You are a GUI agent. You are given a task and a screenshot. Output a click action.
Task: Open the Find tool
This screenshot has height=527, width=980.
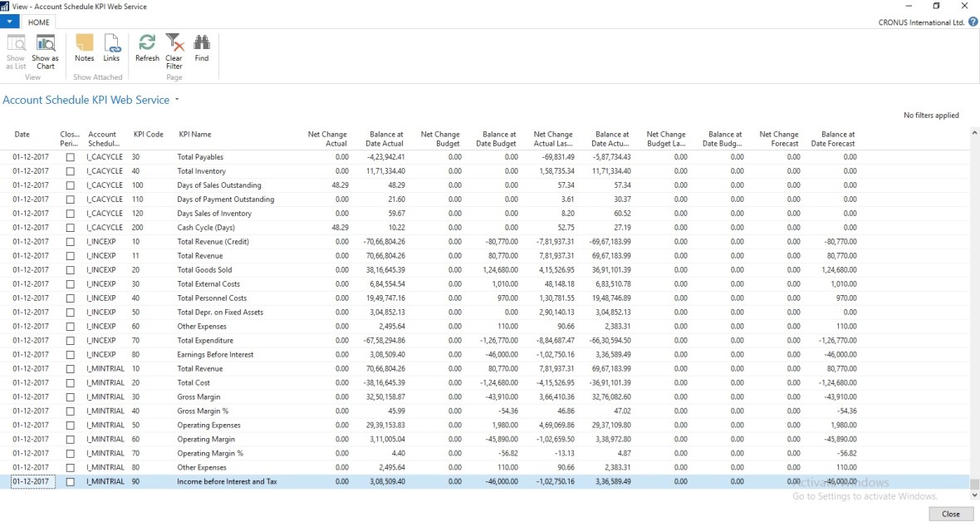pos(201,50)
